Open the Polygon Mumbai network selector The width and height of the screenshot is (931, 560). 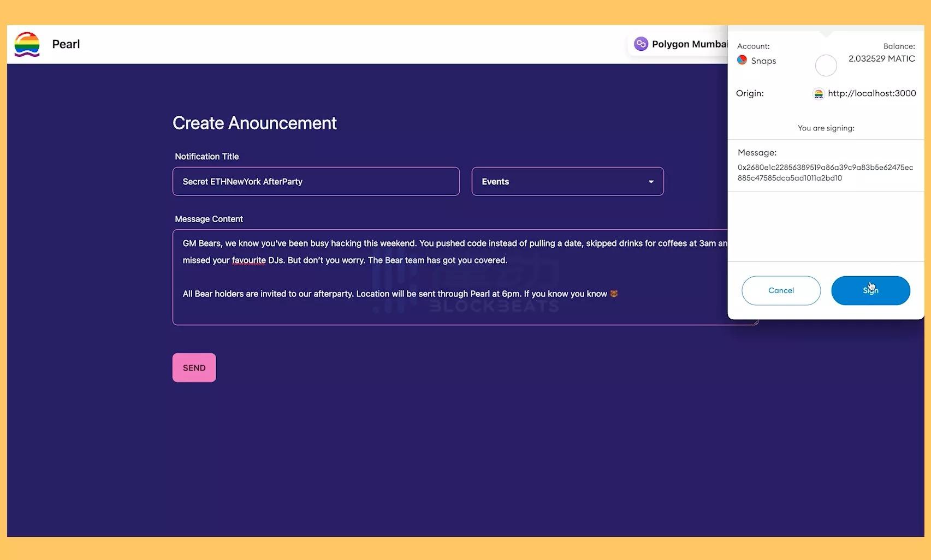tap(683, 44)
